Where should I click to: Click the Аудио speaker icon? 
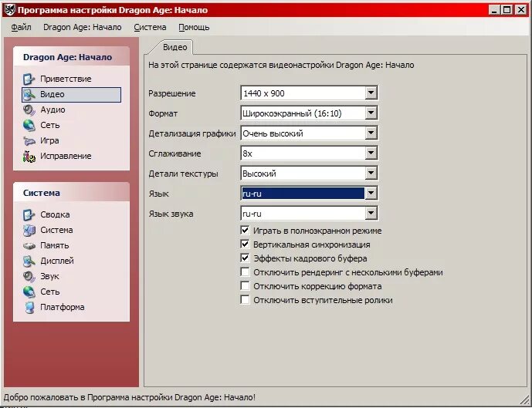tap(29, 110)
